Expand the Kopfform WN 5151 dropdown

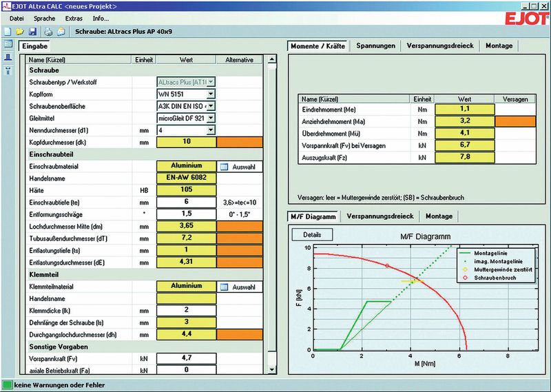[x=211, y=94]
